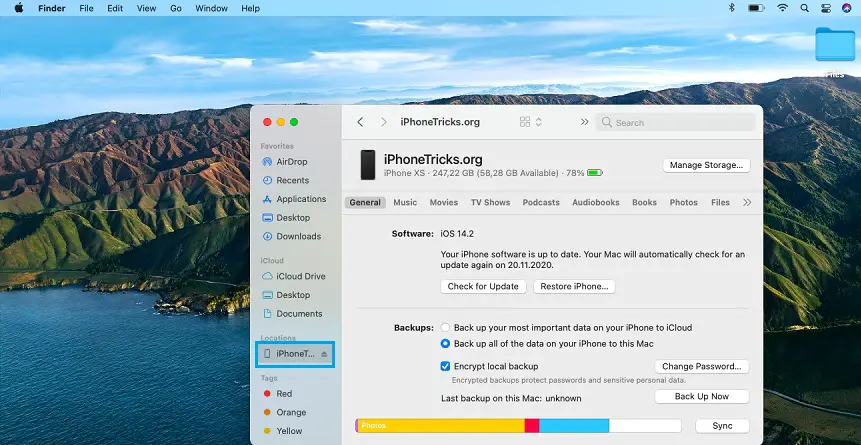Click the back navigation arrow
The height and width of the screenshot is (445, 861).
coord(360,122)
